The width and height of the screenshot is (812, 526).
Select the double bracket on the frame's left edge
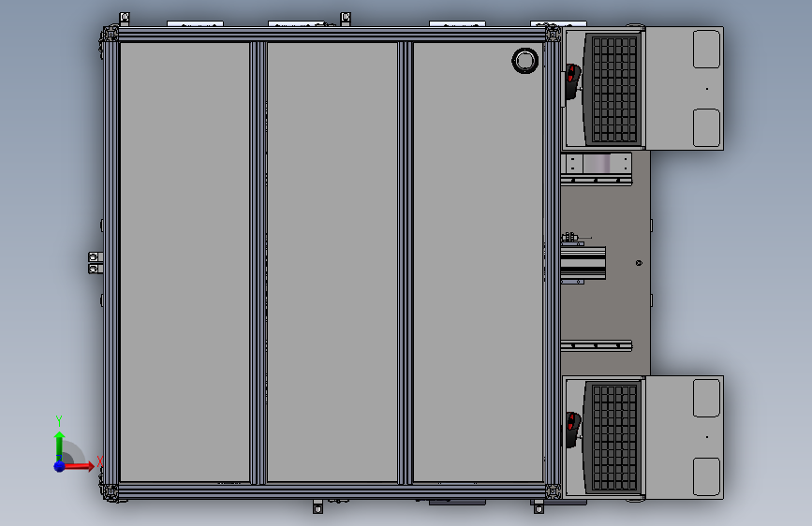[x=96, y=263]
